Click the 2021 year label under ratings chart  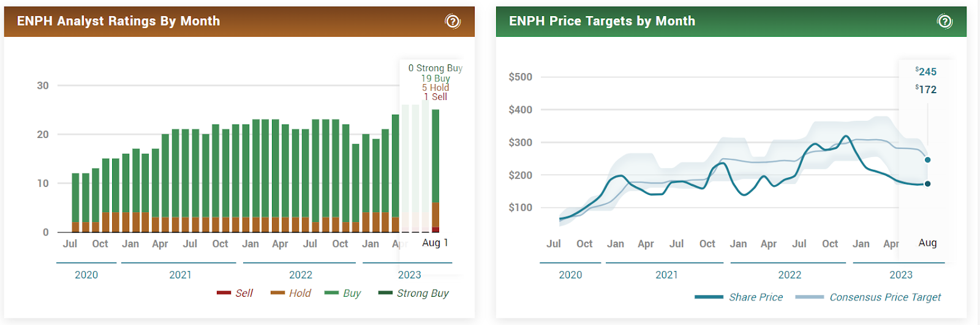pyautogui.click(x=180, y=275)
